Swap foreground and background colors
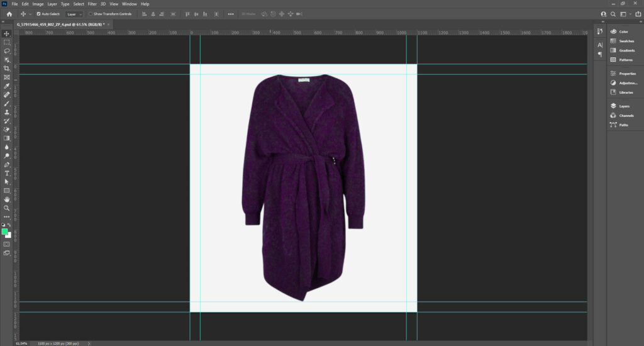Viewport: 644px width, 346px height. 9,225
